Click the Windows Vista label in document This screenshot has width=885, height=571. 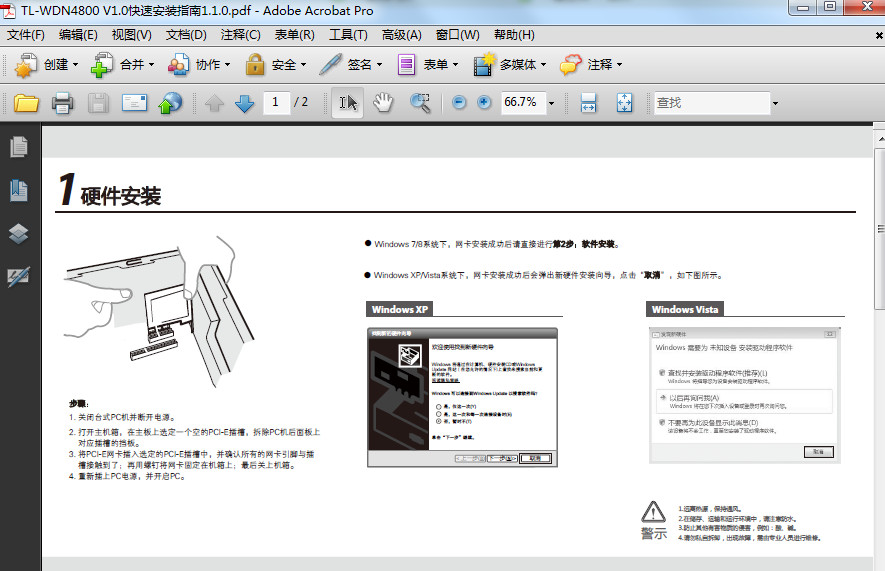coord(685,309)
